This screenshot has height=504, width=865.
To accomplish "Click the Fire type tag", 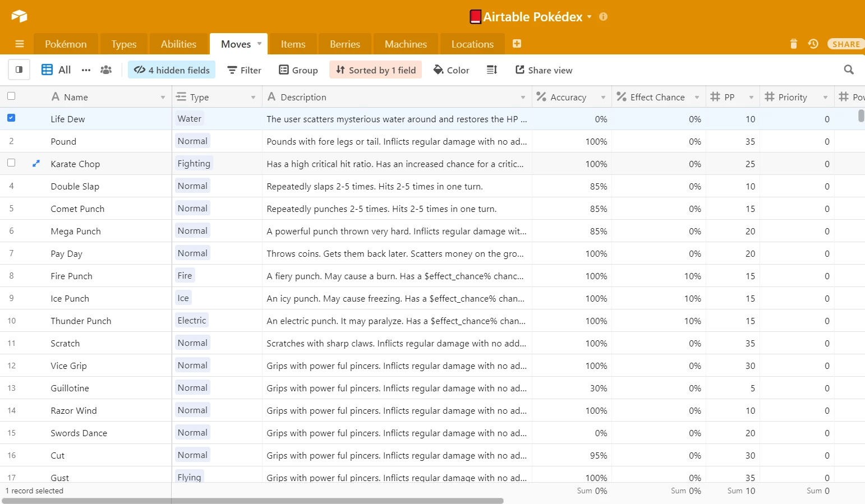I will (185, 276).
